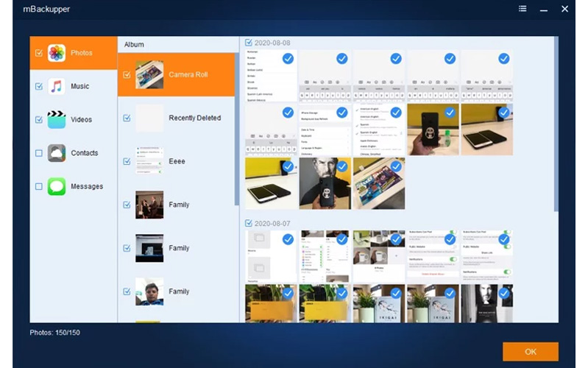Uncheck the Camera Roll album checkbox

[127, 74]
